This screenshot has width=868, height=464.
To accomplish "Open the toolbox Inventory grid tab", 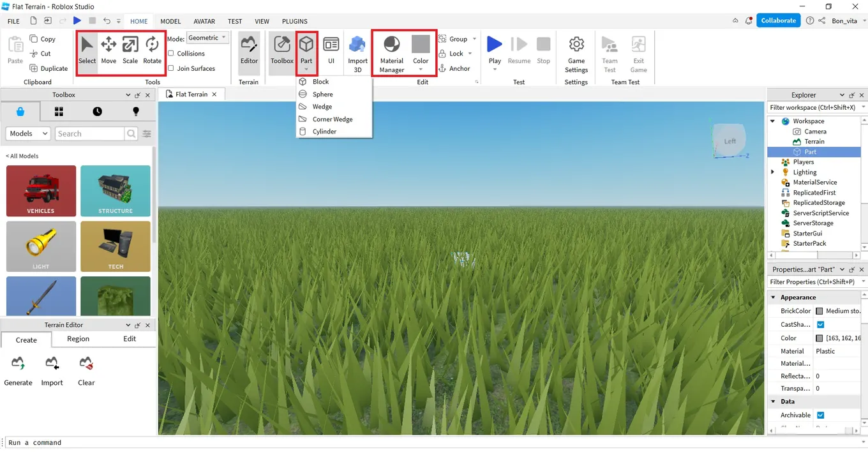I will click(x=59, y=112).
